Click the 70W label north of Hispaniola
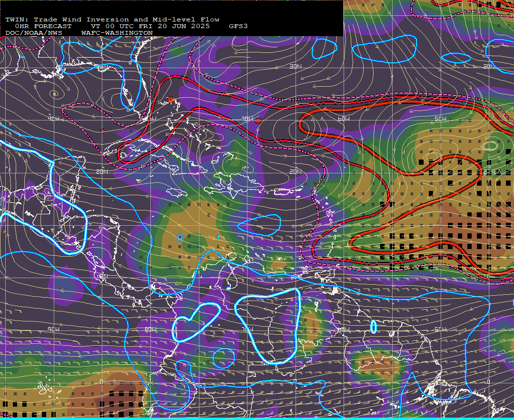The image size is (514, 420). pyautogui.click(x=247, y=119)
